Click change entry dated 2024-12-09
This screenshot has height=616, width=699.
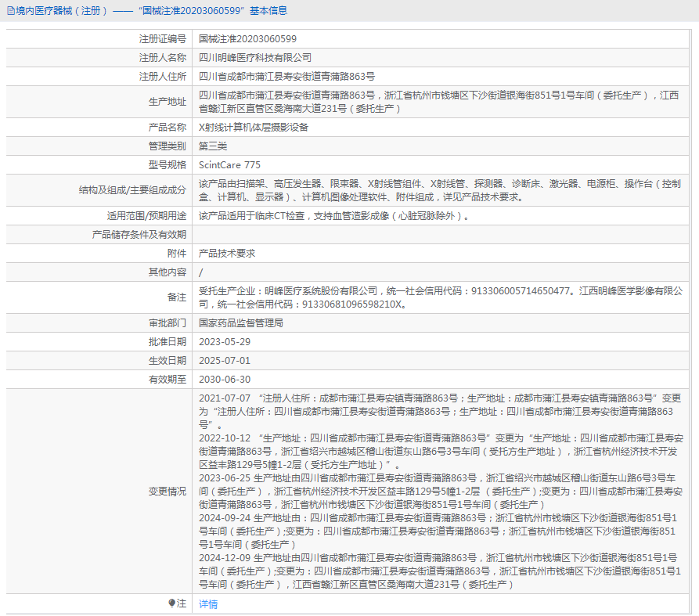[440, 571]
